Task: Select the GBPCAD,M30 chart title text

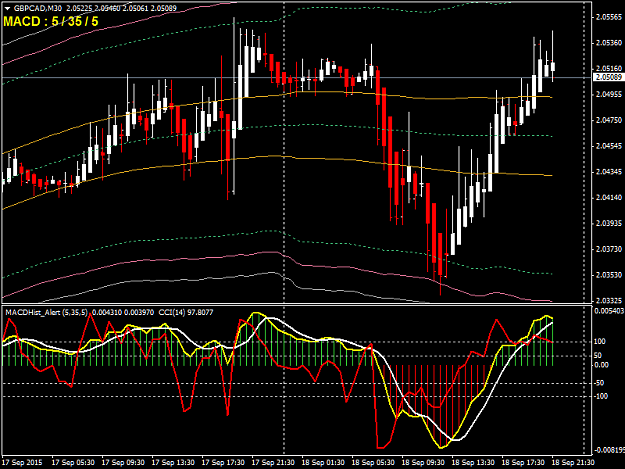Action: pyautogui.click(x=37, y=8)
